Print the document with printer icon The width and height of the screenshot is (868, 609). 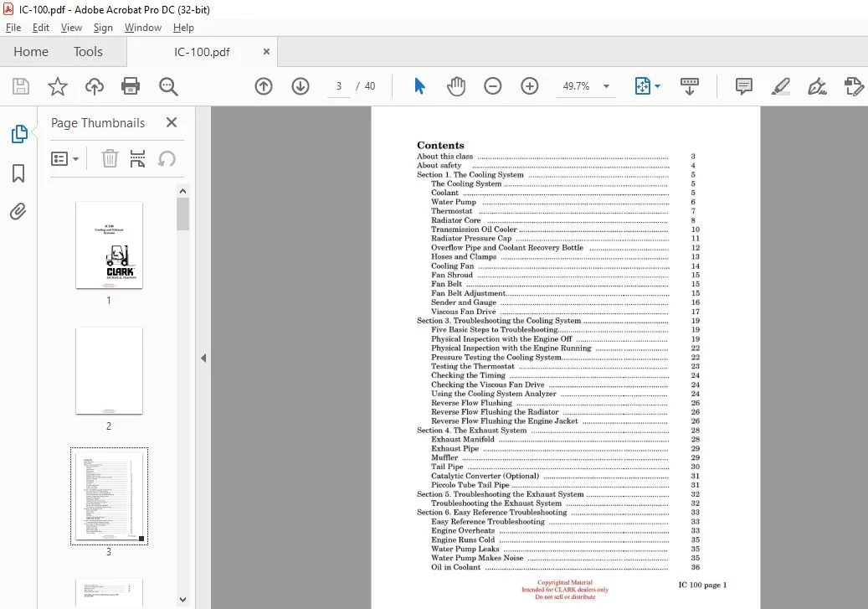coord(131,86)
